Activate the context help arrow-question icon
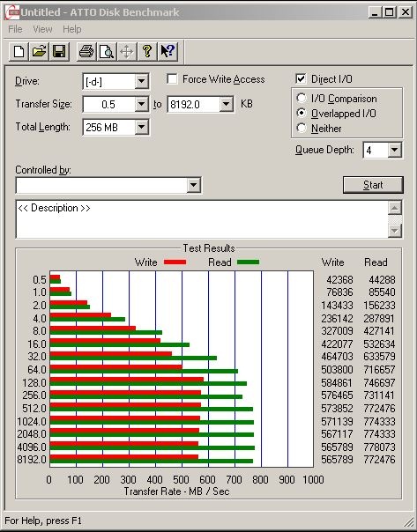The width and height of the screenshot is (417, 532). [168, 52]
